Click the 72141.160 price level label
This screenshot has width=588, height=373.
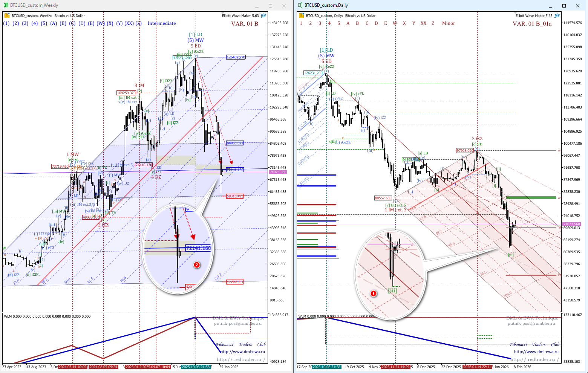pos(235,170)
